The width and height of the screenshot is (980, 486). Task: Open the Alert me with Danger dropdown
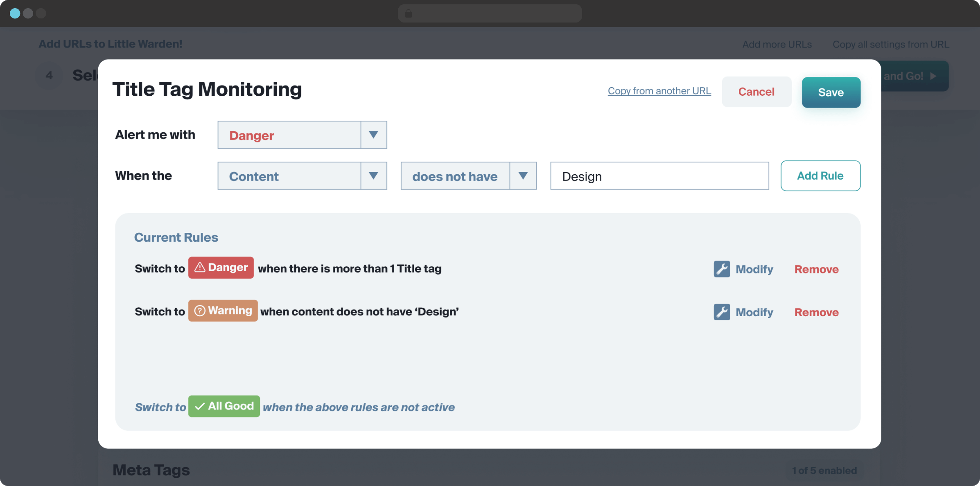(x=302, y=135)
